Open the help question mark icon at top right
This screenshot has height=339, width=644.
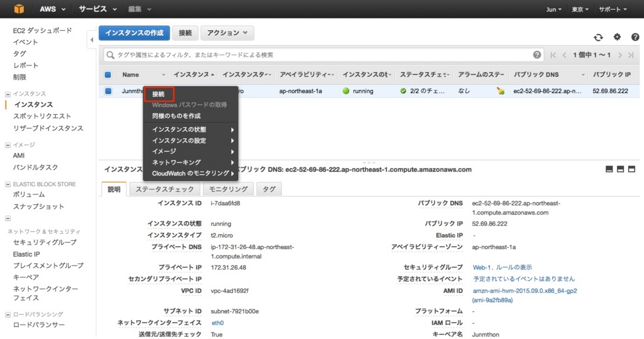[635, 37]
